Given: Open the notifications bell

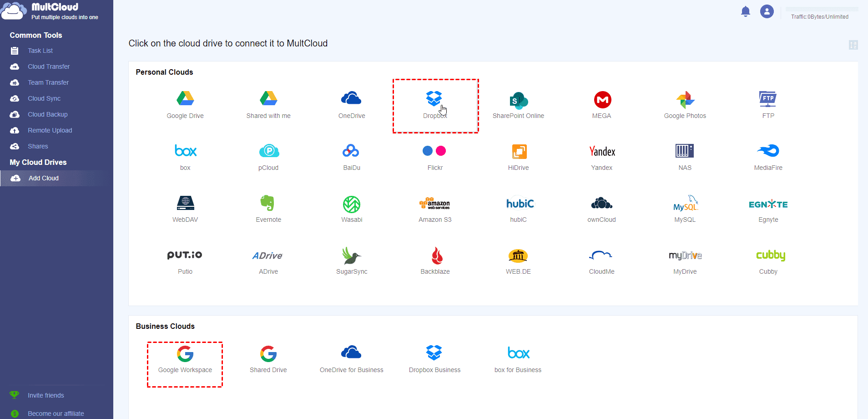Looking at the screenshot, I should coord(745,11).
